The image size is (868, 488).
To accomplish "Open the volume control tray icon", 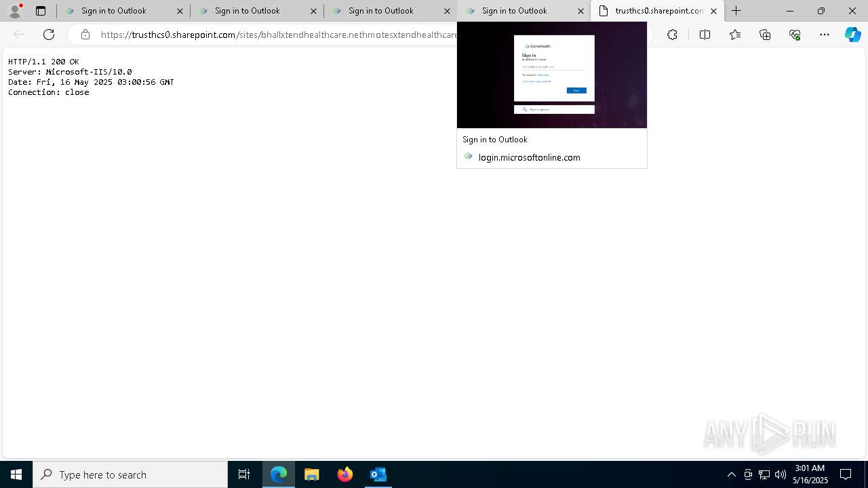I will [x=781, y=474].
